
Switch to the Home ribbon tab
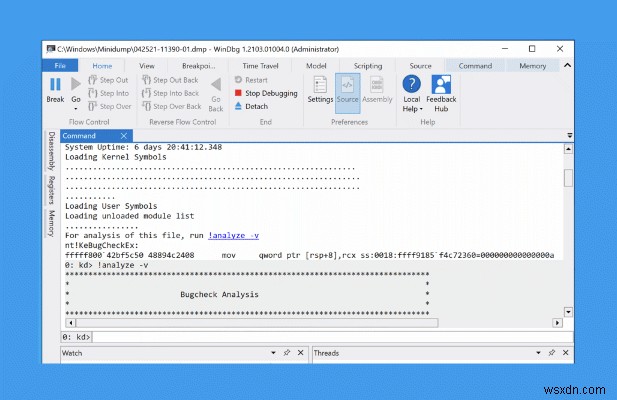tap(102, 66)
